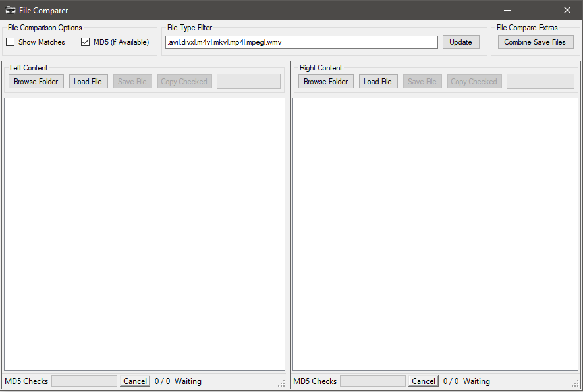Screen dimensions: 583x392
Task: Browse Folder for Right Content
Action: tap(325, 82)
